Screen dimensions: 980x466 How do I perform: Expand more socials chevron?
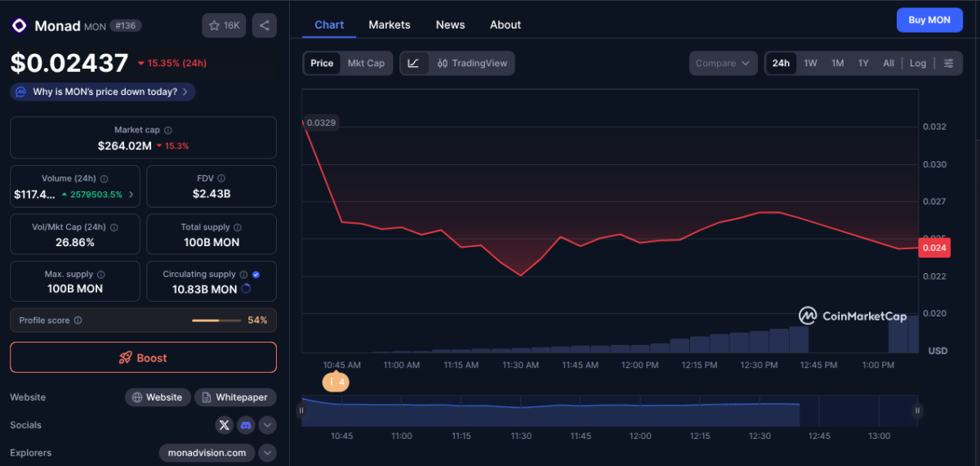pyautogui.click(x=267, y=425)
